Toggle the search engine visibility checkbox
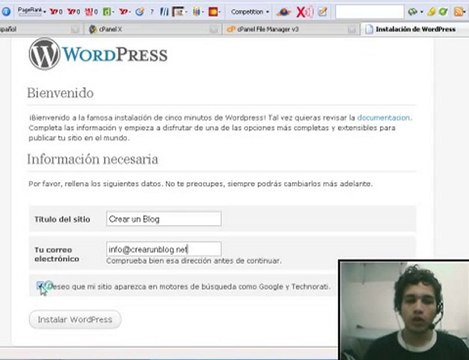Image resolution: width=469 pixels, height=360 pixels. [41, 286]
